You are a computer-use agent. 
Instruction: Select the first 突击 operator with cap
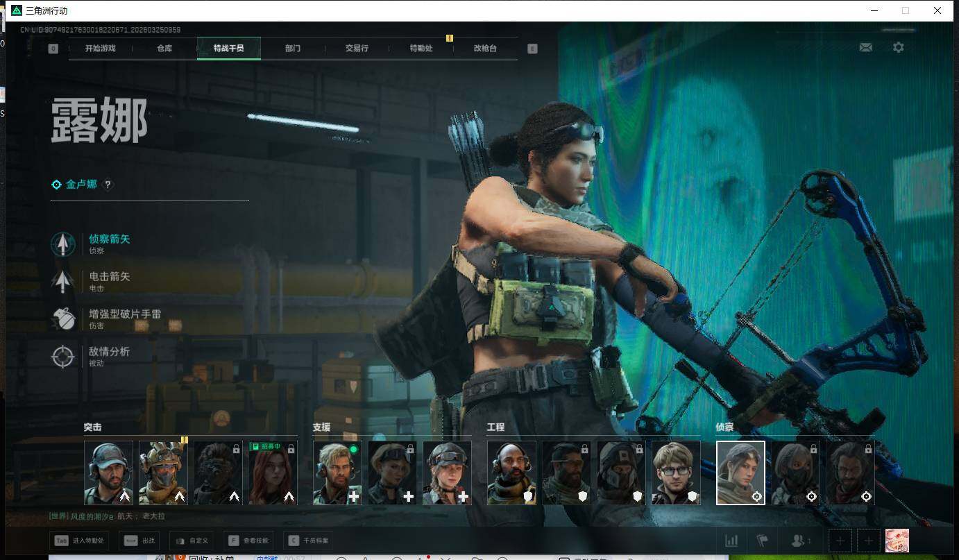click(x=108, y=473)
